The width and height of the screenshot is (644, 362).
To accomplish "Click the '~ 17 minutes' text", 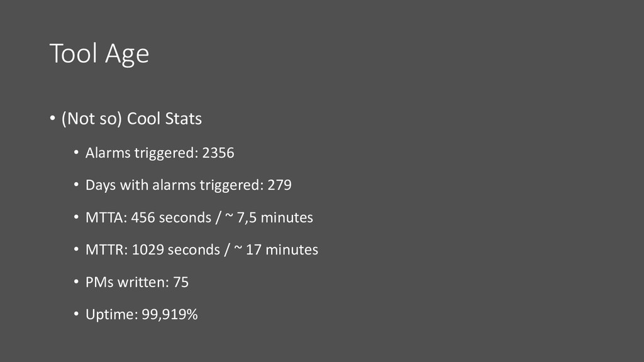I will point(276,250).
